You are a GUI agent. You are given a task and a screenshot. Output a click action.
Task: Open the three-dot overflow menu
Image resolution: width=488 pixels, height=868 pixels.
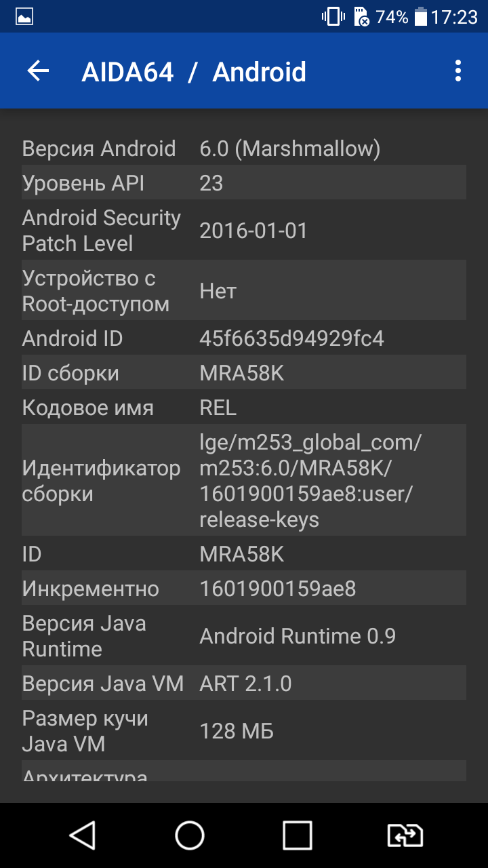tap(458, 71)
